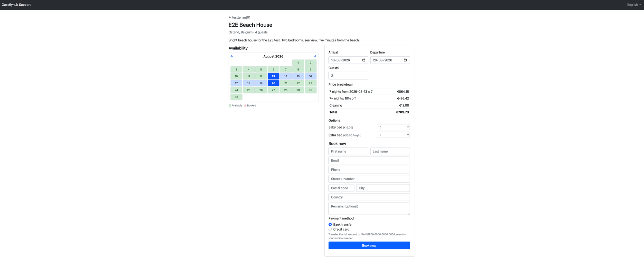The width and height of the screenshot is (644, 264).
Task: Click the City input field
Action: coord(383,188)
